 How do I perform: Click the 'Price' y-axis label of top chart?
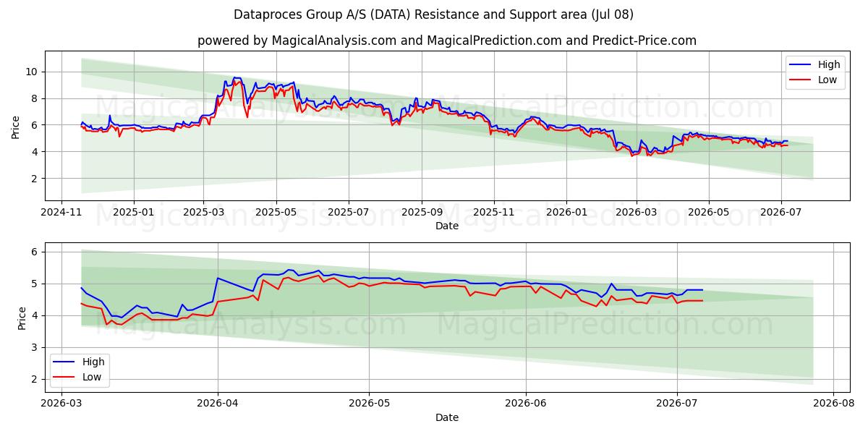16,125
